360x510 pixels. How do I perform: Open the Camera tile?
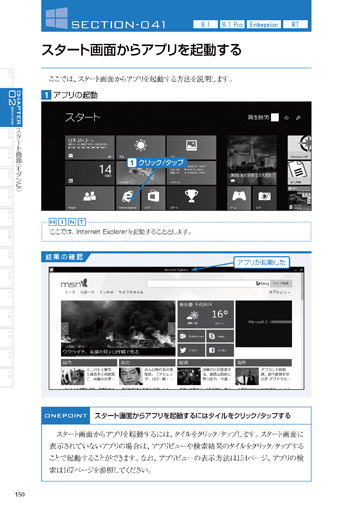click(265, 198)
